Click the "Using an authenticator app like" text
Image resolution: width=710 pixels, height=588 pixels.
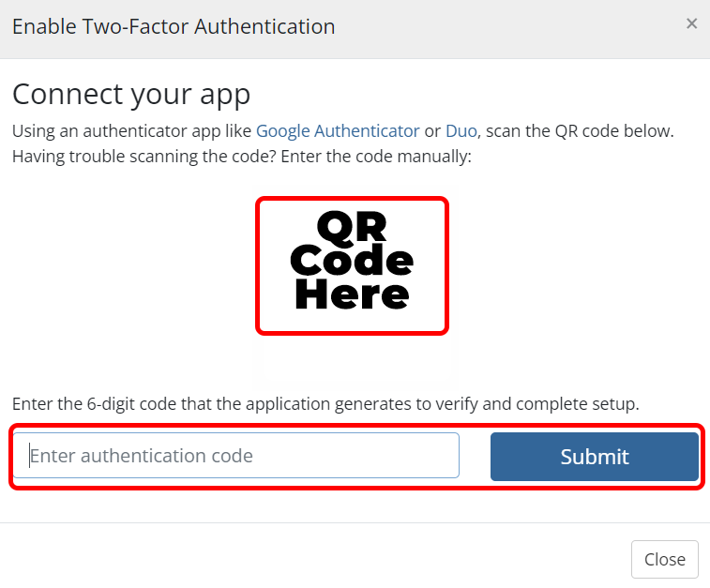tap(132, 131)
